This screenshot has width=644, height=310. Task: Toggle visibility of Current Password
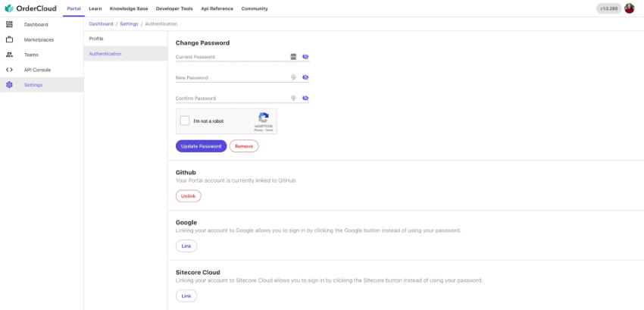point(305,57)
